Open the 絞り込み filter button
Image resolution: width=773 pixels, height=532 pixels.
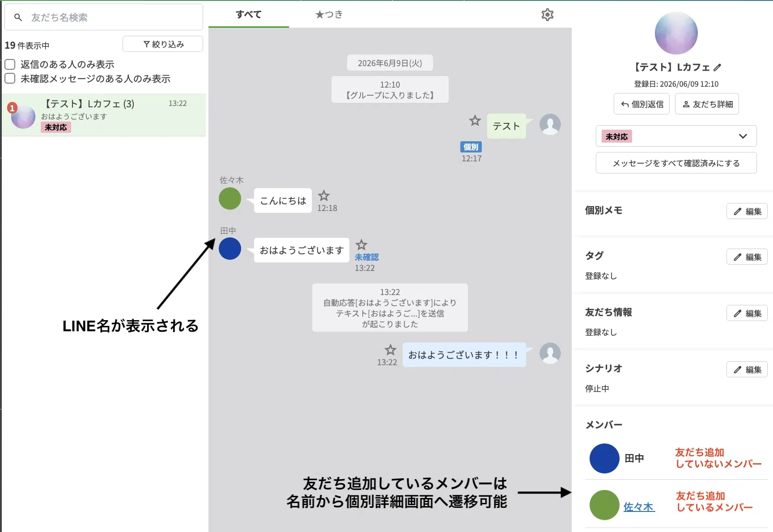(163, 44)
